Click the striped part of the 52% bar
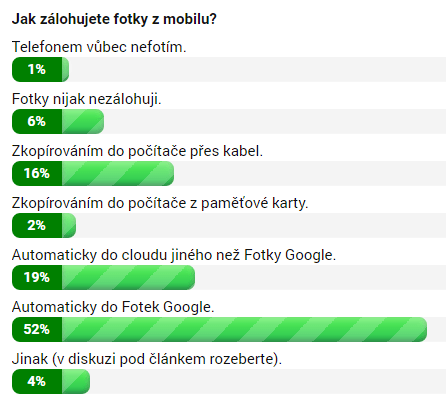The width and height of the screenshot is (446, 409). coord(244,329)
